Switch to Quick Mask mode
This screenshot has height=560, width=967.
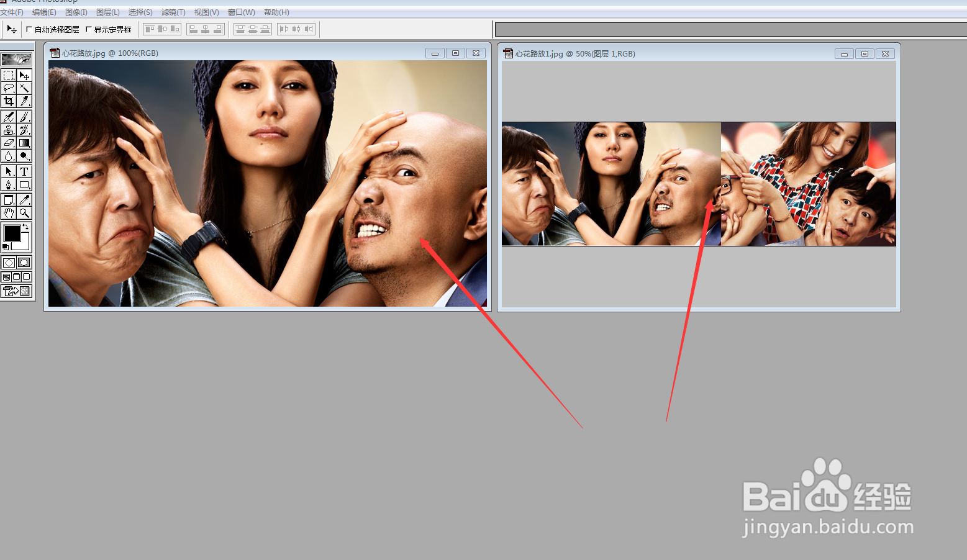(x=24, y=262)
